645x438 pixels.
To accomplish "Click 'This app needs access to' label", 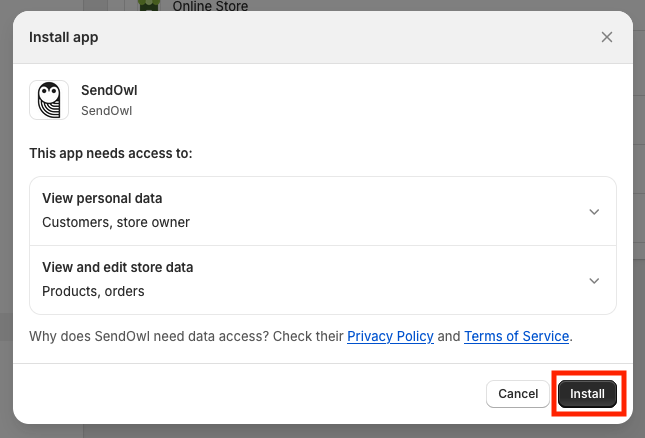I will tap(111, 154).
